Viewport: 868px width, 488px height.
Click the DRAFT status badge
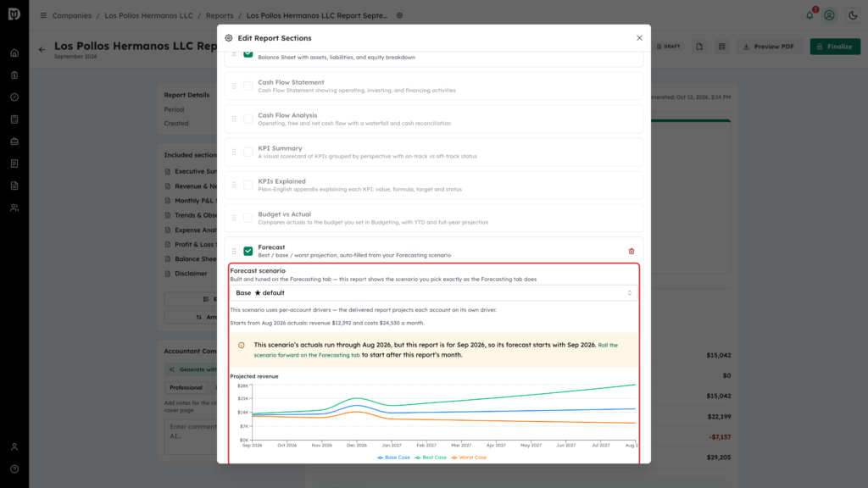[x=669, y=47]
